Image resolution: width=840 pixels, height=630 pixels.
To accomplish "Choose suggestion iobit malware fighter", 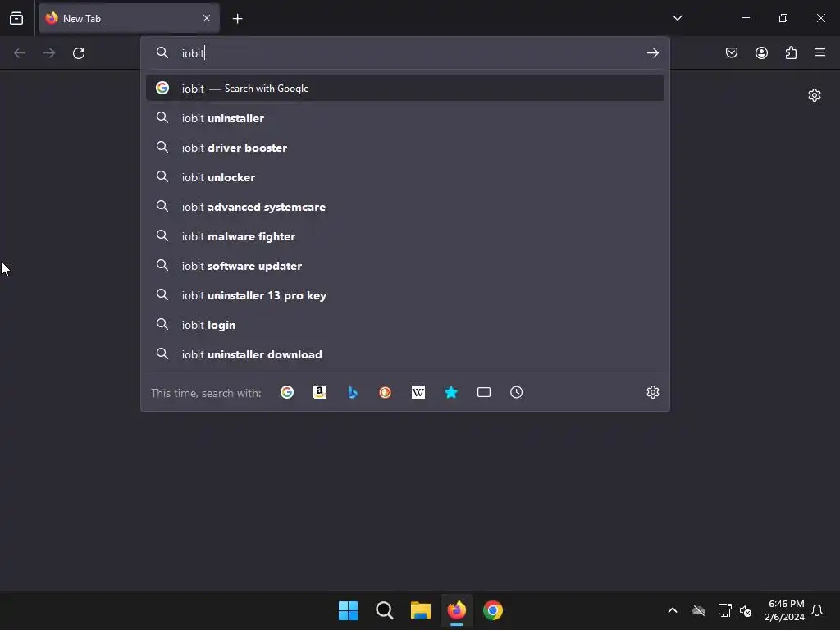I will pos(404,235).
